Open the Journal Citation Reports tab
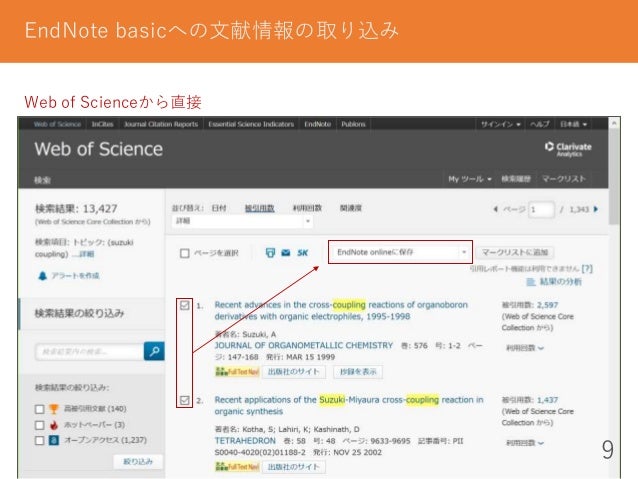This screenshot has width=638, height=479. [161, 124]
